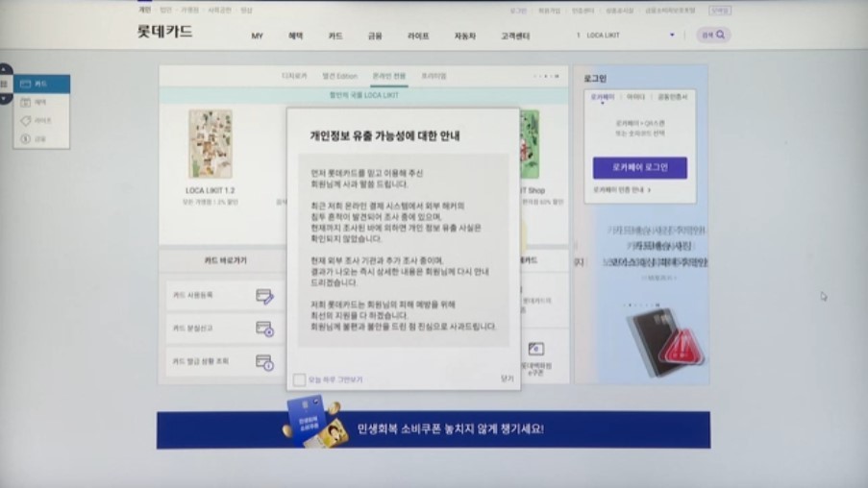
Task: Expand the LOCA LIKIT dropdown arrow in the header
Action: [672, 36]
